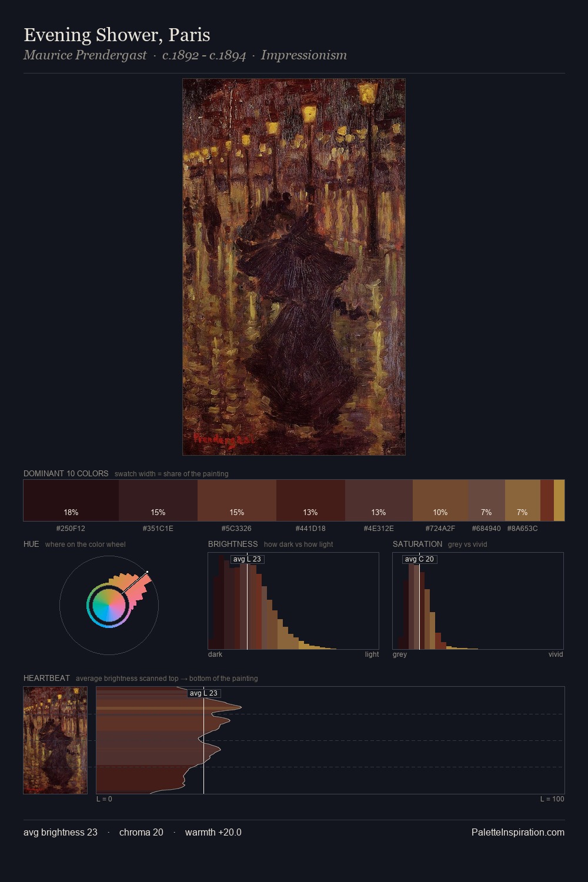Click the 'avg C 20' label in Saturation histogram
The image size is (588, 882).
pyautogui.click(x=419, y=559)
